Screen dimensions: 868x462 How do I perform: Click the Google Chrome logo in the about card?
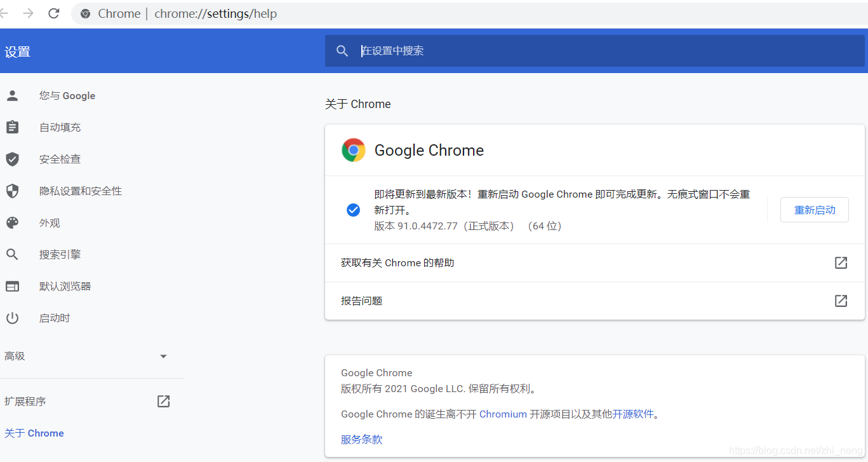tap(354, 151)
